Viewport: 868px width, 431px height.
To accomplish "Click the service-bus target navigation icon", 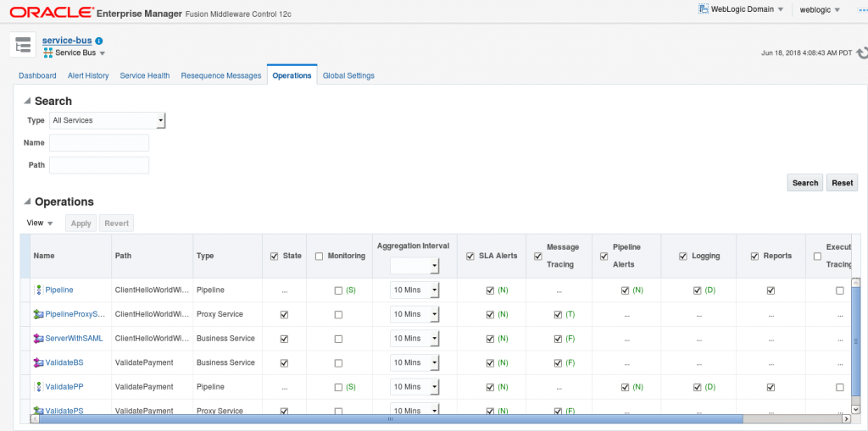I will tap(23, 45).
